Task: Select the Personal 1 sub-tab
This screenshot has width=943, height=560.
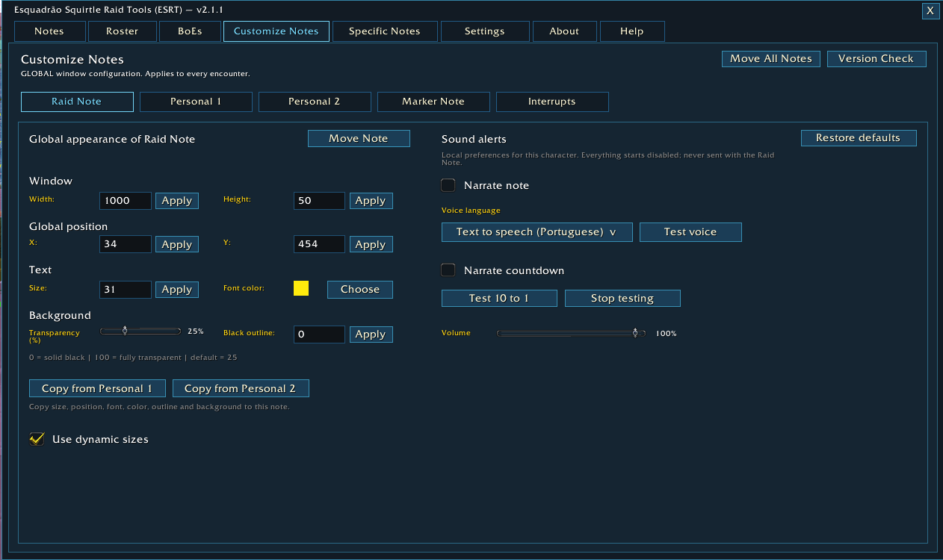Action: click(x=196, y=102)
